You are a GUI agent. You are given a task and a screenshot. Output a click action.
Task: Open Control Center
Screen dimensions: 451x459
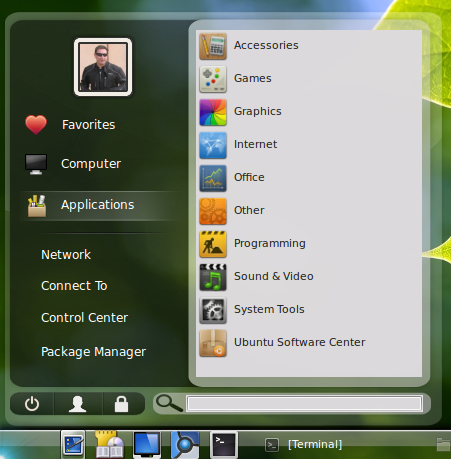point(84,318)
